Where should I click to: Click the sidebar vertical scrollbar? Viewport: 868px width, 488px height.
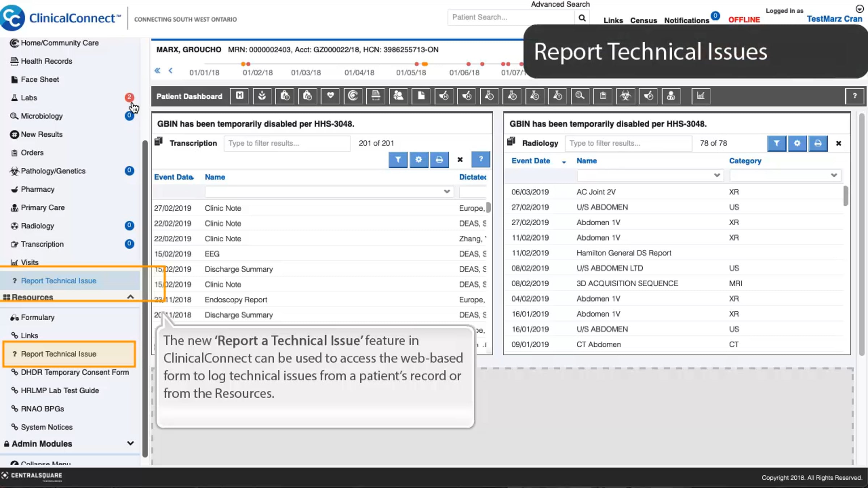[145, 298]
